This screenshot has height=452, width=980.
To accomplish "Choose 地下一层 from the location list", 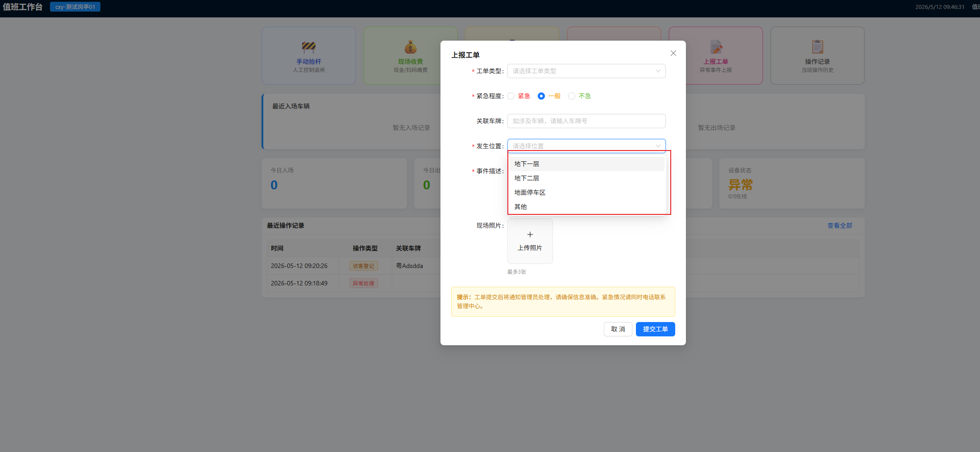I will click(586, 164).
